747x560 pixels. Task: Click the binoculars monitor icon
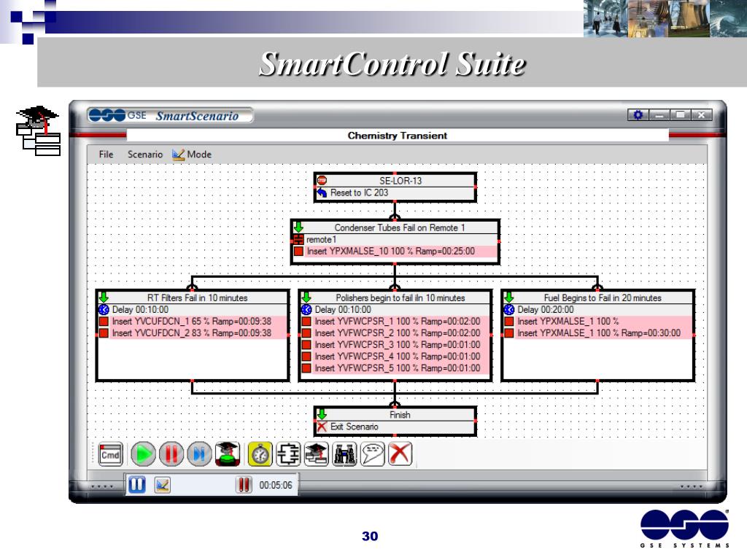click(344, 454)
